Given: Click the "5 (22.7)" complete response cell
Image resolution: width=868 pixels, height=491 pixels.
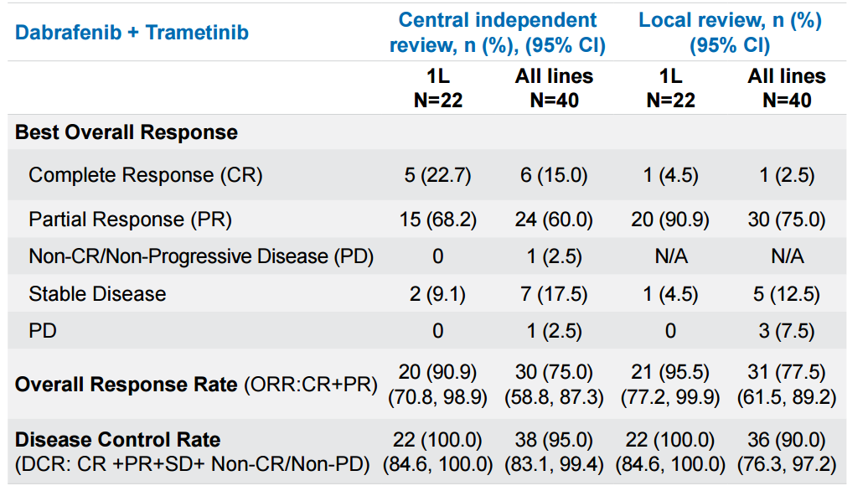Looking at the screenshot, I should click(437, 175).
